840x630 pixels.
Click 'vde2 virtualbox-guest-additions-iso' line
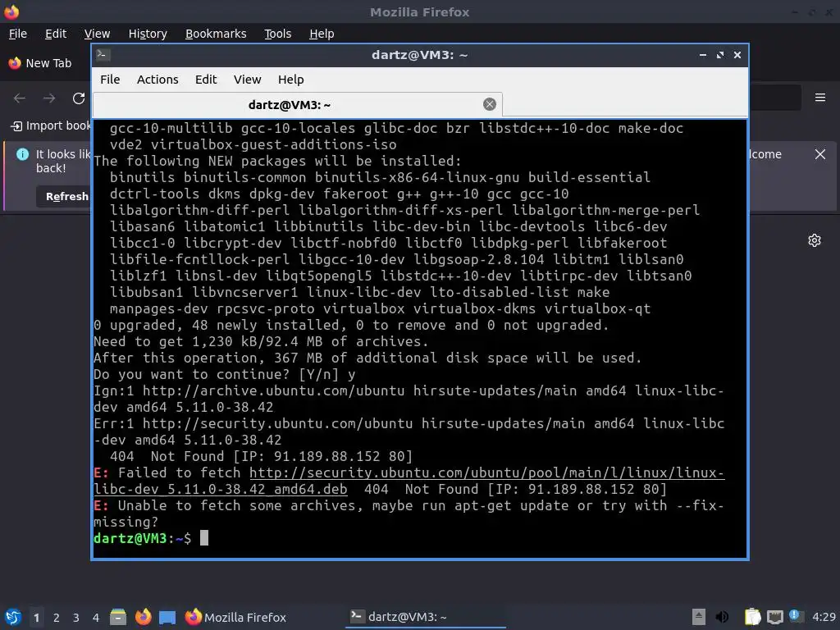(x=253, y=144)
